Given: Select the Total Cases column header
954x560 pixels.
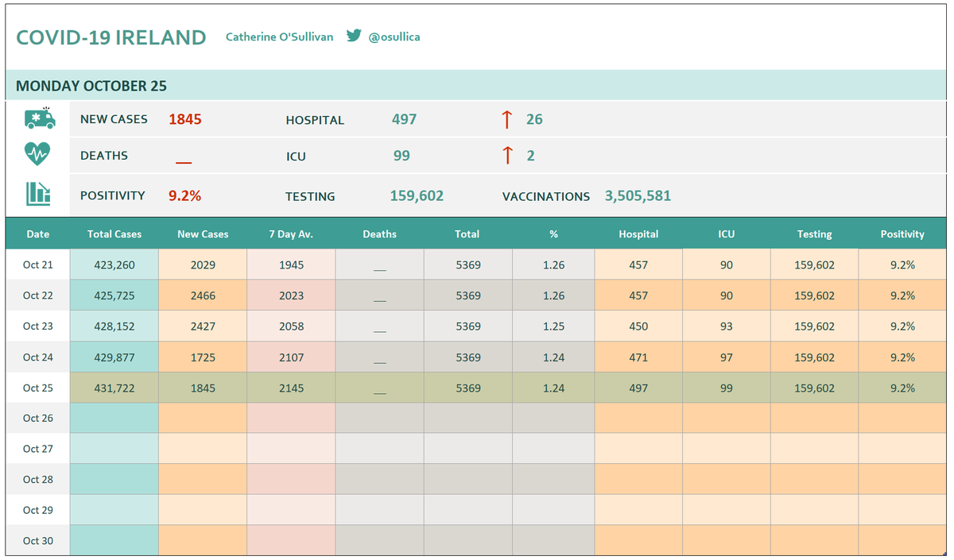Looking at the screenshot, I should pos(114,234).
